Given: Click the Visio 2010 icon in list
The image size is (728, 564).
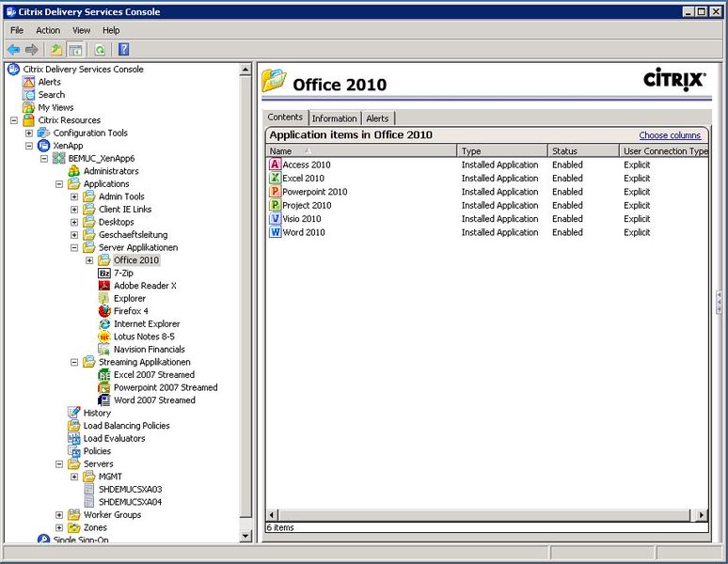Looking at the screenshot, I should 276,218.
